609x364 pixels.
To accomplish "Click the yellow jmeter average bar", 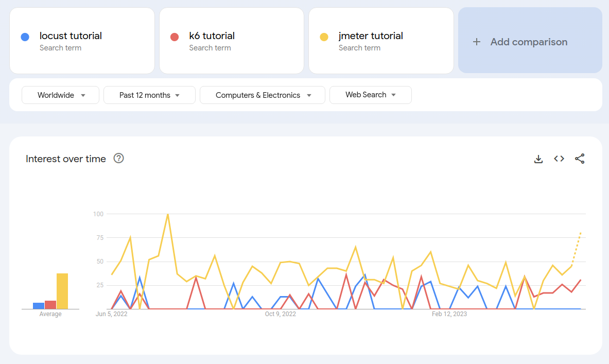I will (x=62, y=291).
